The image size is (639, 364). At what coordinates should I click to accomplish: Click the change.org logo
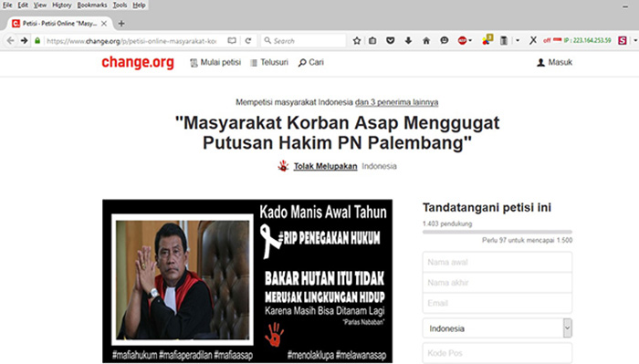pyautogui.click(x=138, y=62)
